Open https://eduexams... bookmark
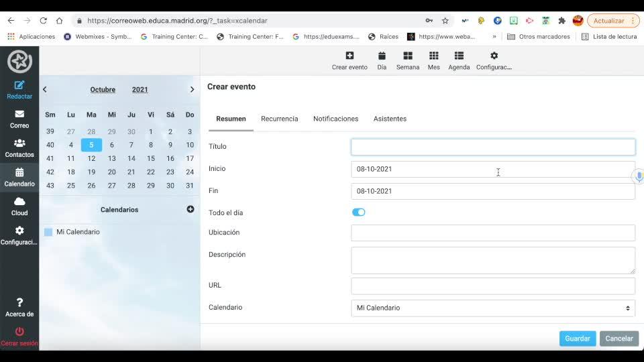 click(x=326, y=36)
